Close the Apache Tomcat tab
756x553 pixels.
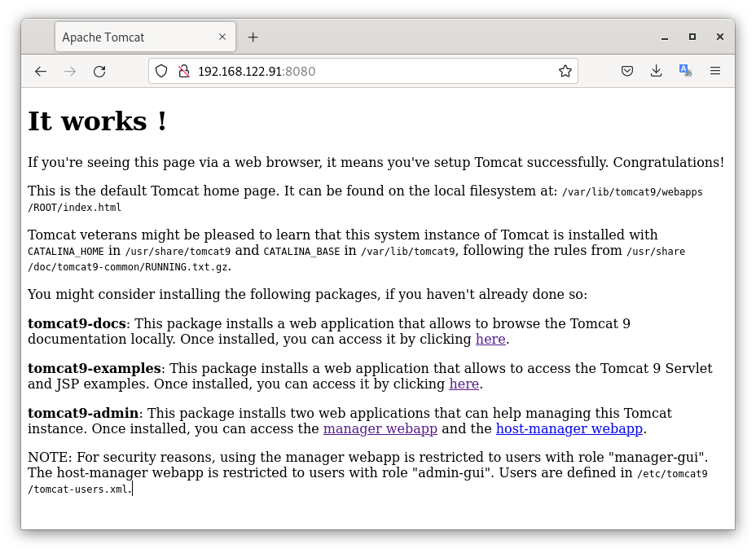[x=222, y=37]
